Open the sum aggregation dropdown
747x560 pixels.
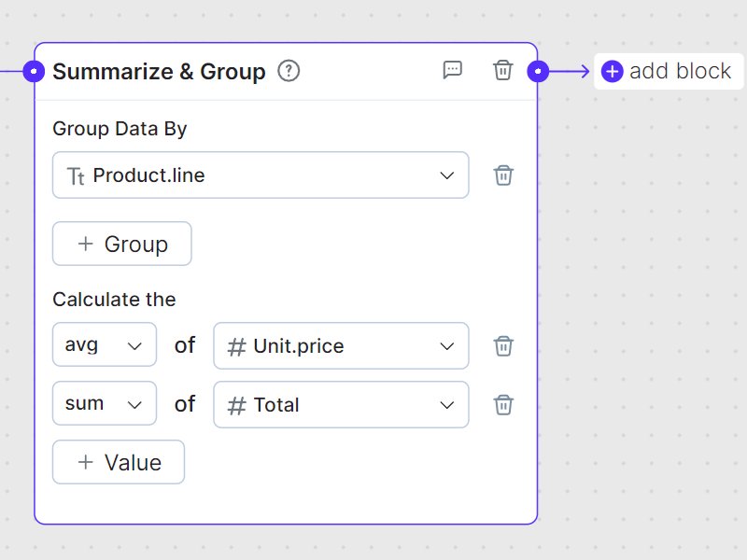pos(104,404)
